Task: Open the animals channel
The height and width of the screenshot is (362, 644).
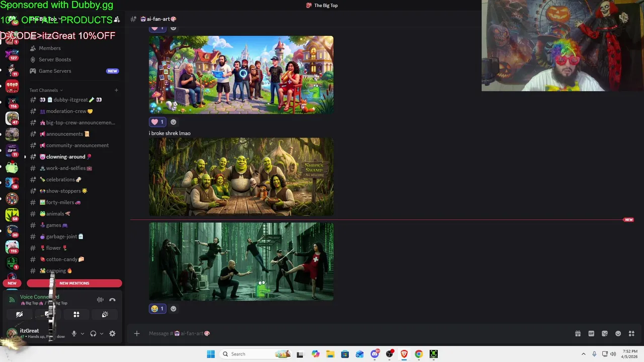Action: tap(74, 214)
